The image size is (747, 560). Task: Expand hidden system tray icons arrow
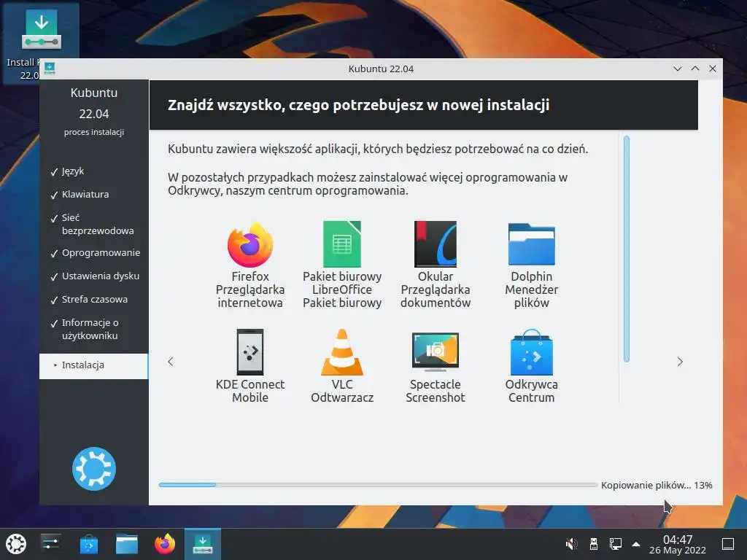636,544
